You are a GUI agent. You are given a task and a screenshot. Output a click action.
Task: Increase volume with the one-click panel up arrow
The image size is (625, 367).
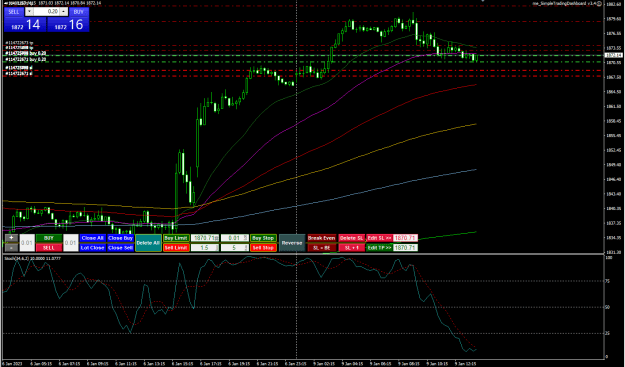(x=64, y=12)
